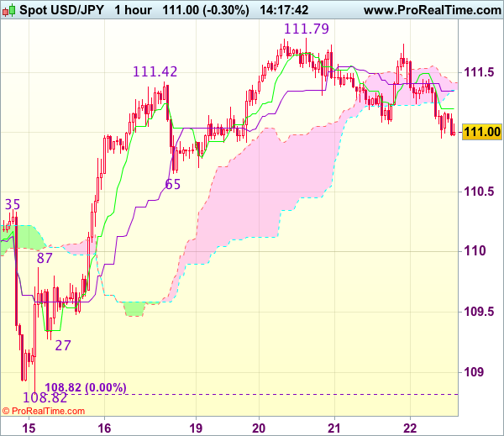Click the '35' swing label
This screenshot has height=436, width=504.
pyautogui.click(x=13, y=204)
